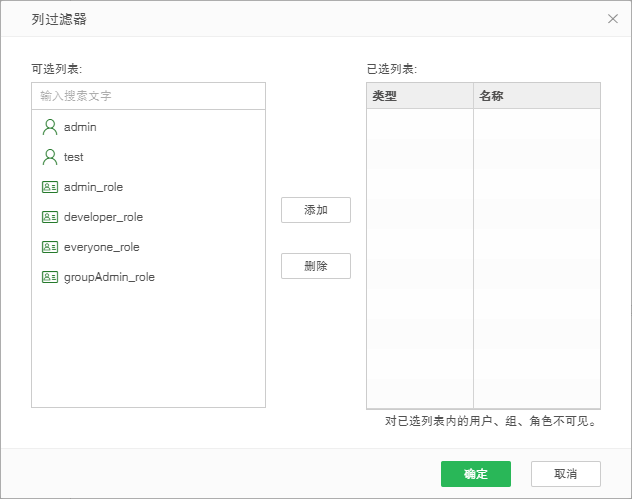Click the 名称 column header
Screen dimensions: 632x499
coord(536,96)
